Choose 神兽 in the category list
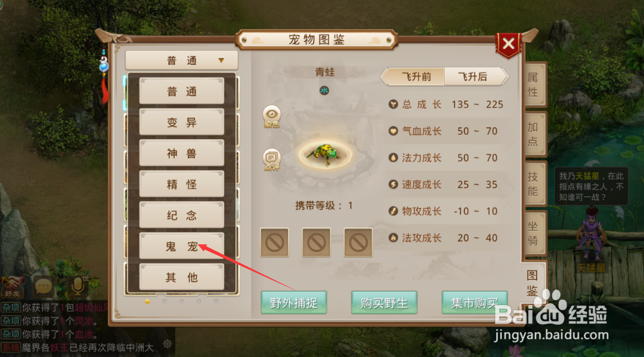 click(x=182, y=153)
